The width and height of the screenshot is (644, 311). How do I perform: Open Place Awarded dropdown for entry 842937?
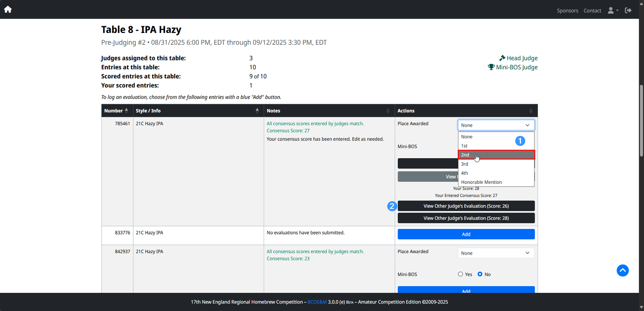496,253
